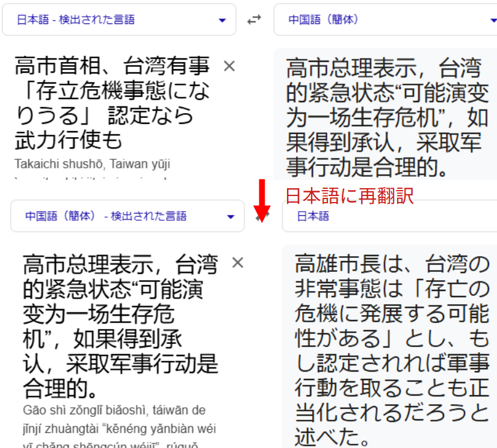Clear the Japanese source text with X
This screenshot has width=497, height=448.
pyautogui.click(x=229, y=66)
